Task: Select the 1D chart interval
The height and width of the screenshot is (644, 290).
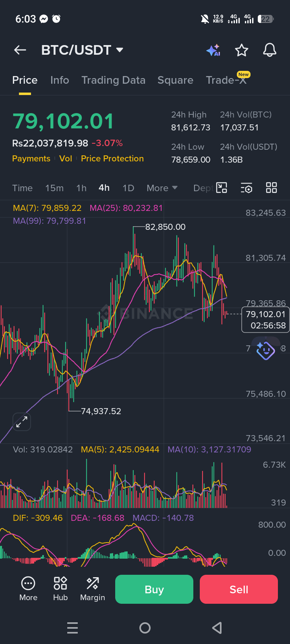Action: pos(128,188)
